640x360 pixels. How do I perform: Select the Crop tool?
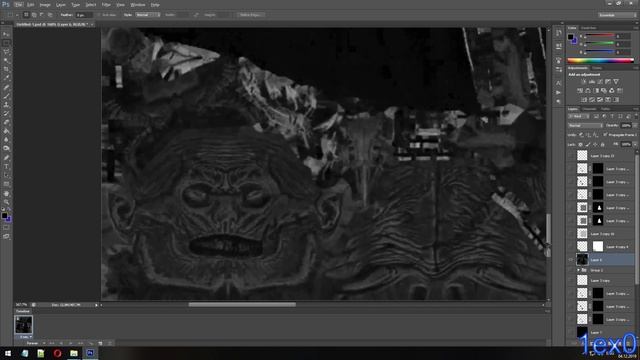(6, 69)
